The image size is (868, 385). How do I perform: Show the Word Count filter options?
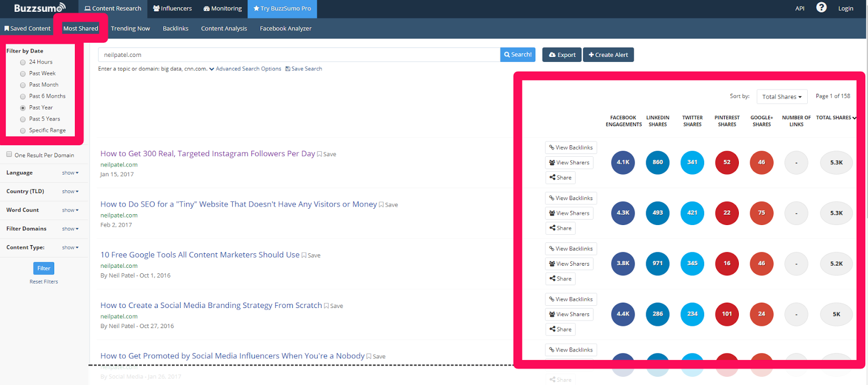coord(70,210)
